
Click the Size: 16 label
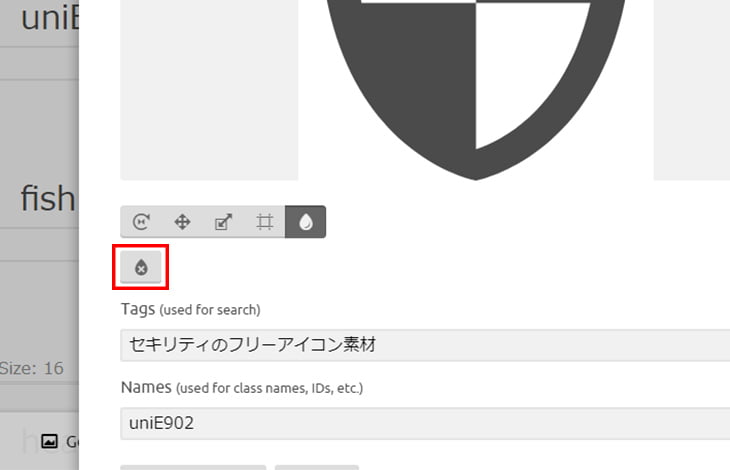pyautogui.click(x=32, y=368)
